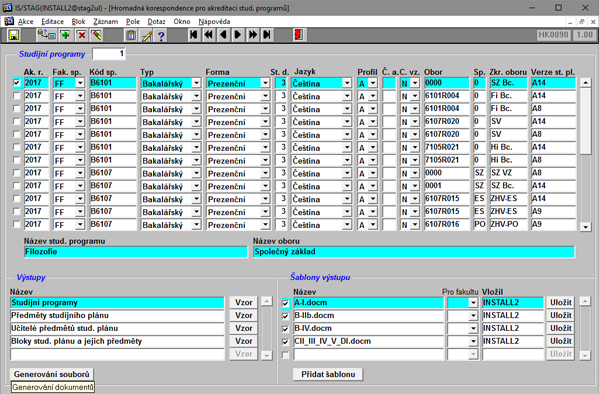Viewport: 600px width, 394px height.
Task: Click the title bar window icon
Action: (7, 7)
